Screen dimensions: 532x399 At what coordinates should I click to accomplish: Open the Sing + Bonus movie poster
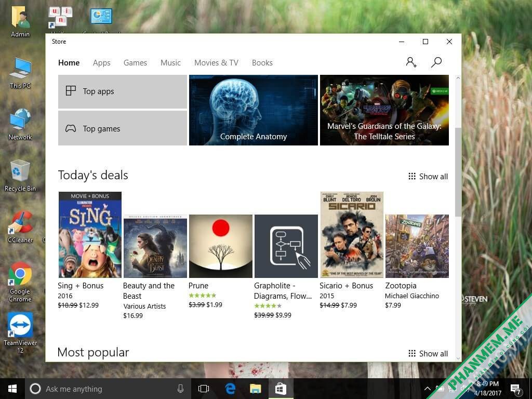[90, 235]
